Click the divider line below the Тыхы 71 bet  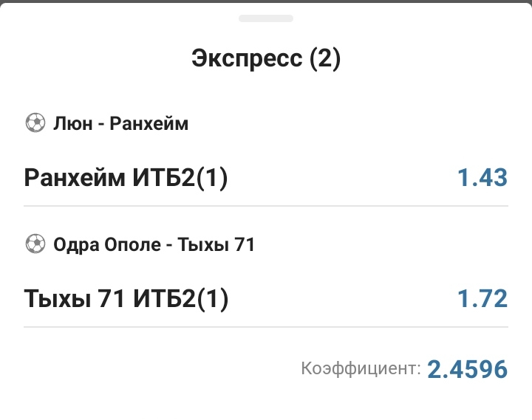266,327
